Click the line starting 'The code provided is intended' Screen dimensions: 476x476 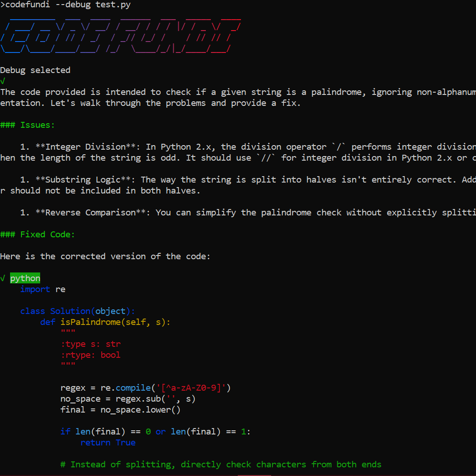point(238,92)
